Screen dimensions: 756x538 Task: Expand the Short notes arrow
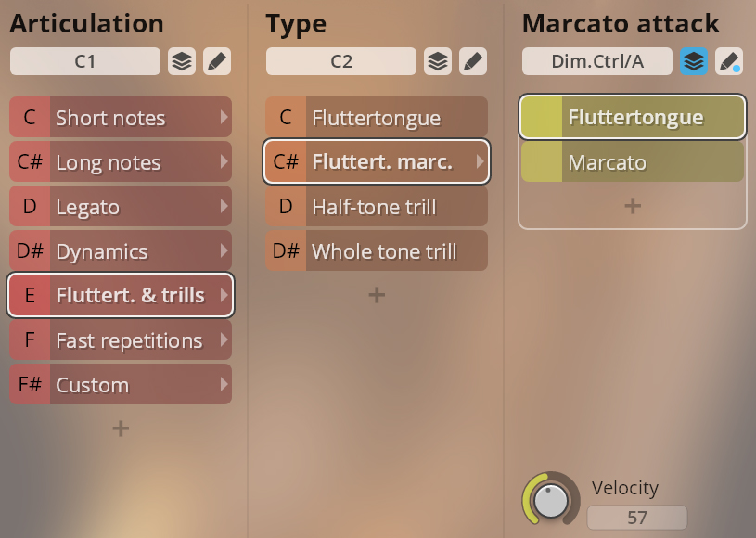[224, 117]
